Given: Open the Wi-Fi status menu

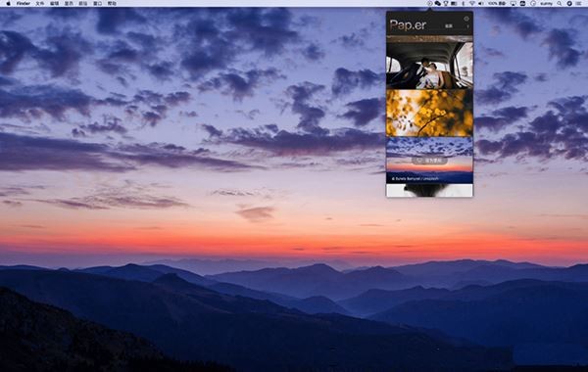Looking at the screenshot, I should tap(471, 3).
